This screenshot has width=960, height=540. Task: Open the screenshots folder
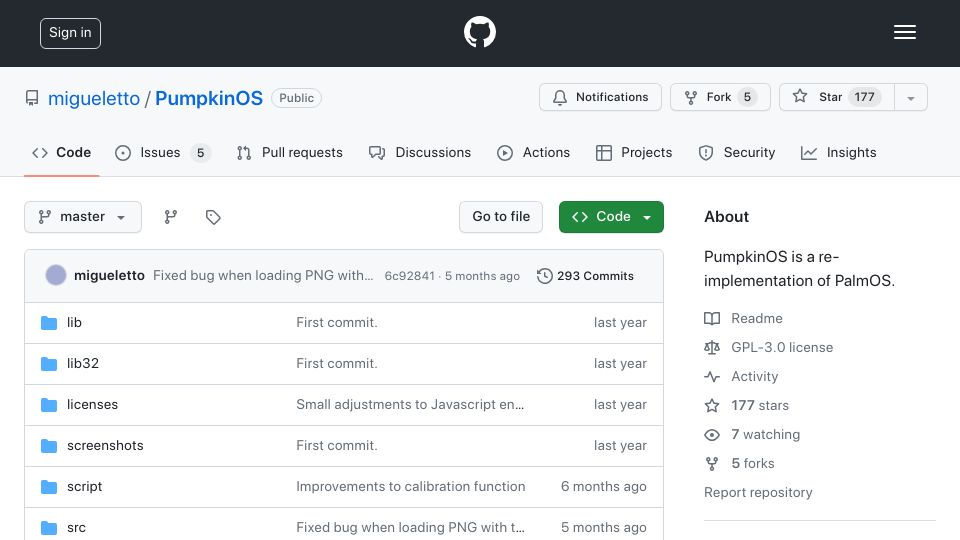(105, 446)
